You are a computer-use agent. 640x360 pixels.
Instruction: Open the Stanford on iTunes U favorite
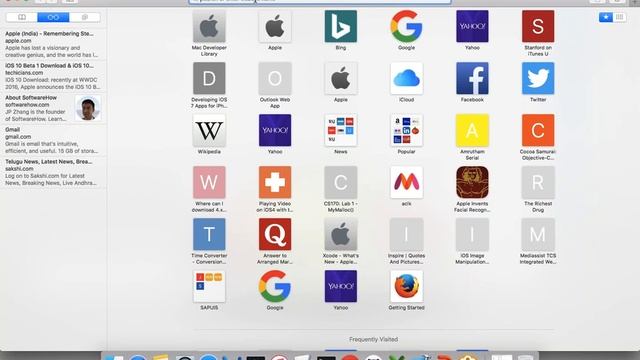click(538, 27)
